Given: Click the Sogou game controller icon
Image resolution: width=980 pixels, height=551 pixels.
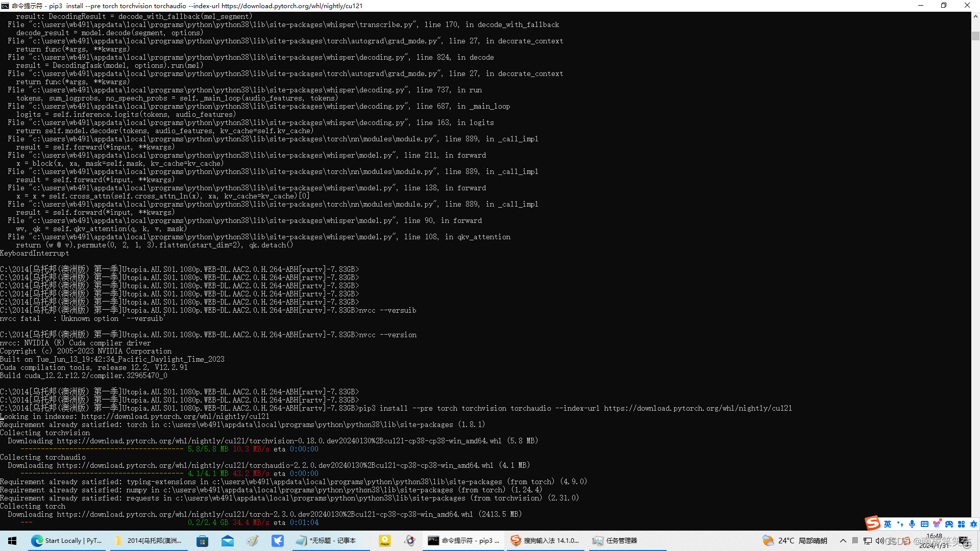Looking at the screenshot, I should (x=949, y=524).
